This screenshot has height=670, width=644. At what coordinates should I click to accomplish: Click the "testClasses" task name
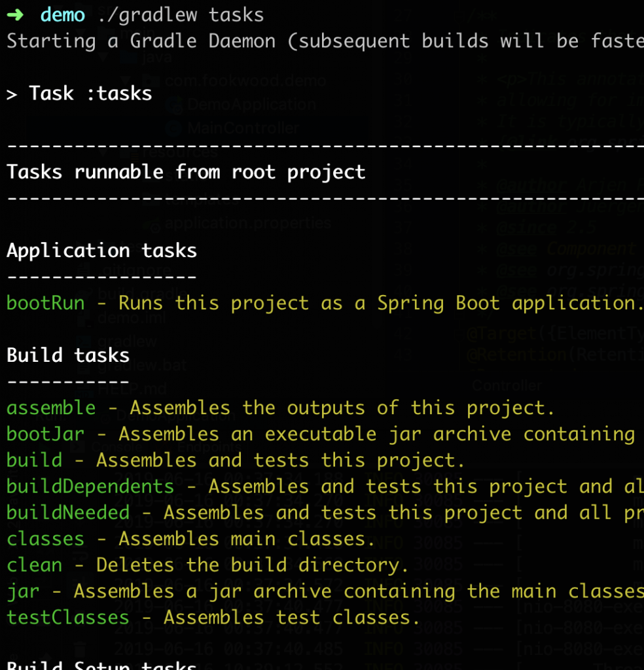[x=68, y=617]
